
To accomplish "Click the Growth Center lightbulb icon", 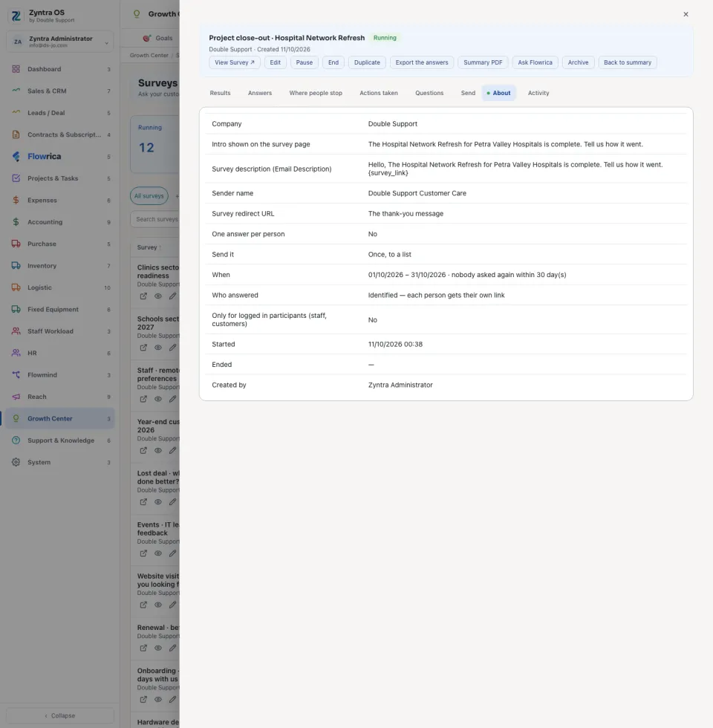I will [x=16, y=418].
